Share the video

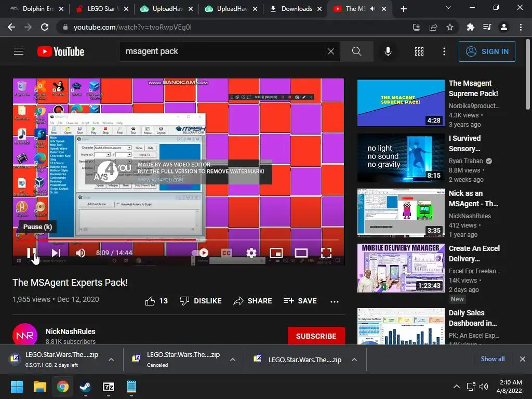pyautogui.click(x=253, y=301)
